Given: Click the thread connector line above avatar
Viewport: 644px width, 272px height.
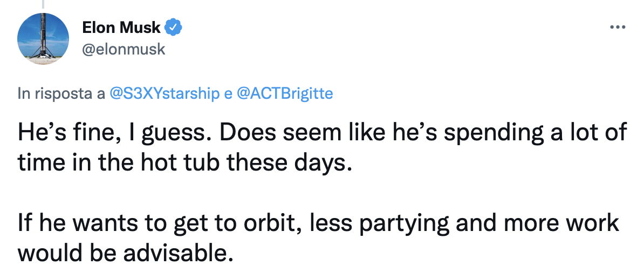Looking at the screenshot, I should (43, 4).
